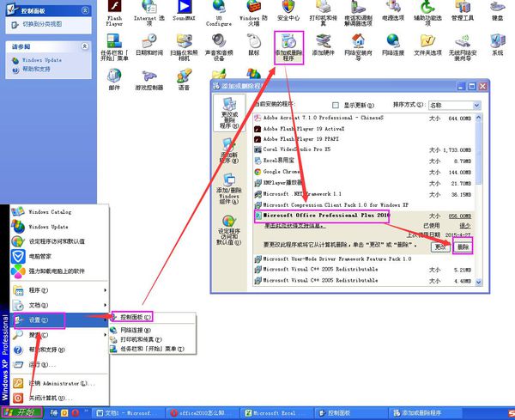515x420 pixels.
Task: Open 添加或删除程序 icon
Action: [x=288, y=47]
